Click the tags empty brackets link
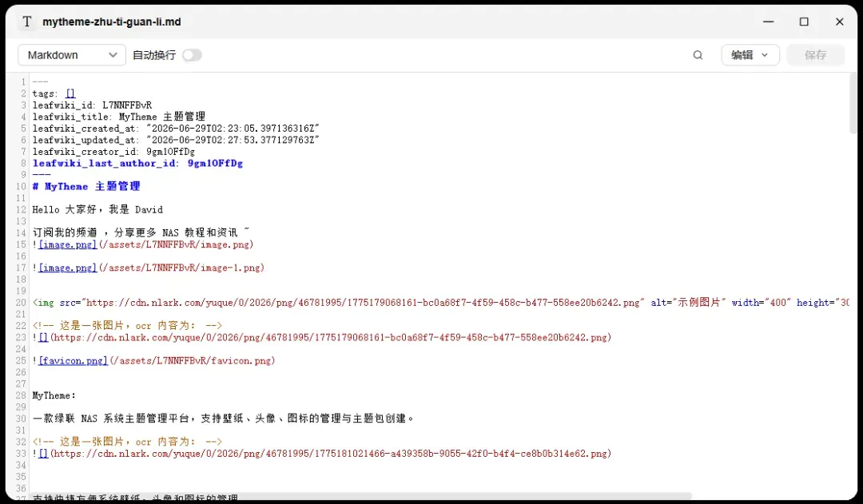Image resolution: width=863 pixels, height=504 pixels. [70, 93]
